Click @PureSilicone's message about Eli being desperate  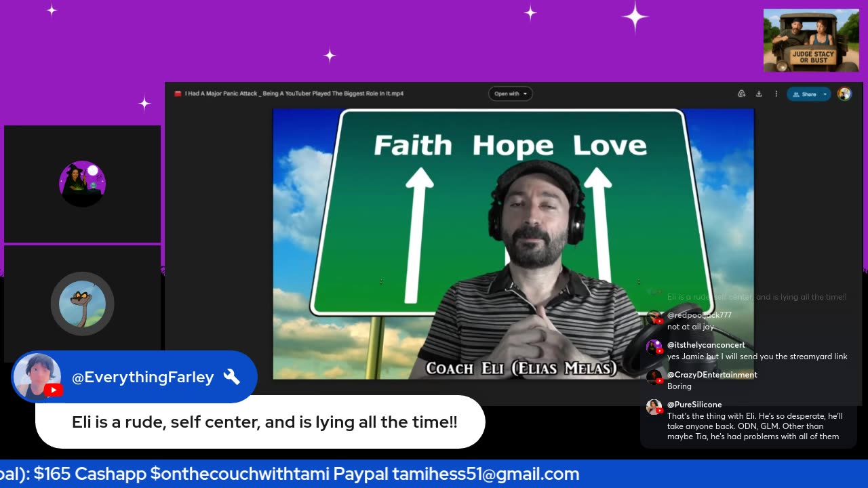coord(755,426)
